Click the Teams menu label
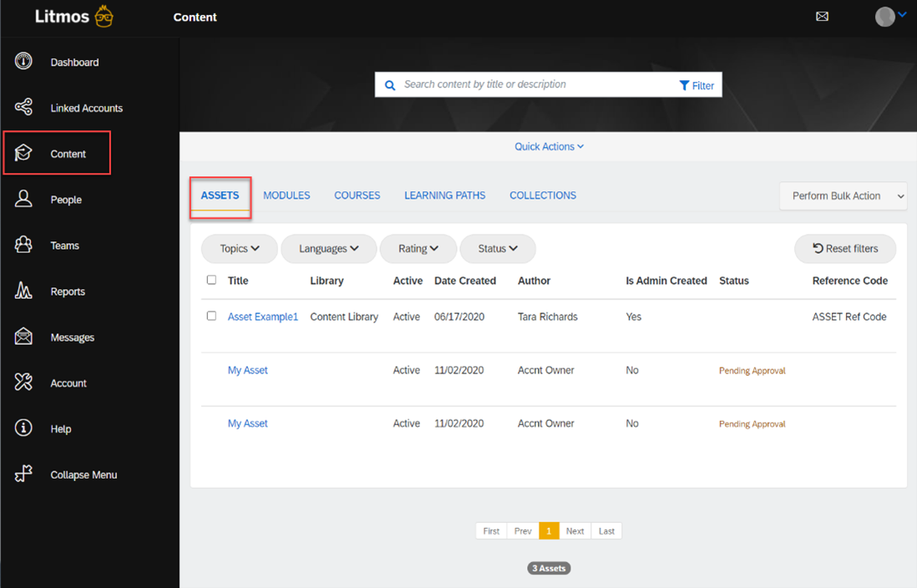The image size is (917, 588). [x=65, y=246]
